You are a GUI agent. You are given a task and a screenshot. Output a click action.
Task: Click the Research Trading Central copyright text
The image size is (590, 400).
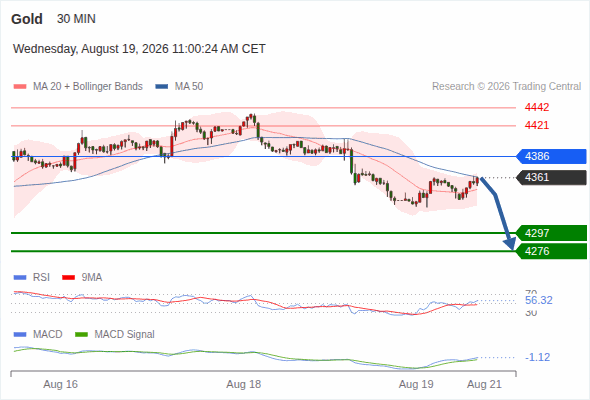[x=506, y=87]
